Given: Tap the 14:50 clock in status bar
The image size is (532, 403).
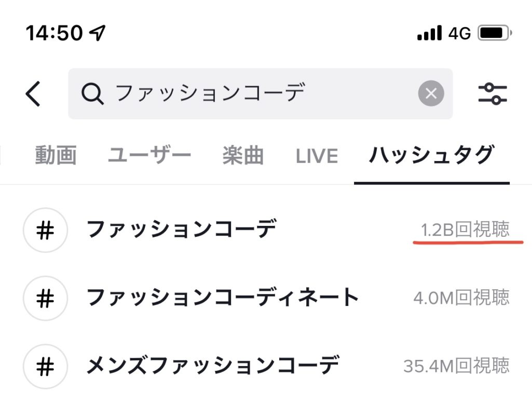Looking at the screenshot, I should (x=54, y=33).
